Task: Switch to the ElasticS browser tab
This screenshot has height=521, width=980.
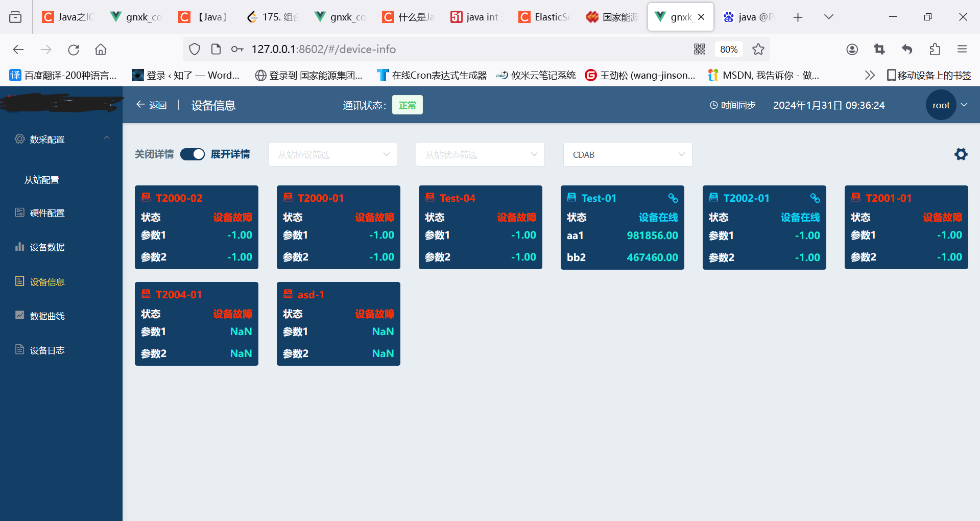Action: pos(545,17)
